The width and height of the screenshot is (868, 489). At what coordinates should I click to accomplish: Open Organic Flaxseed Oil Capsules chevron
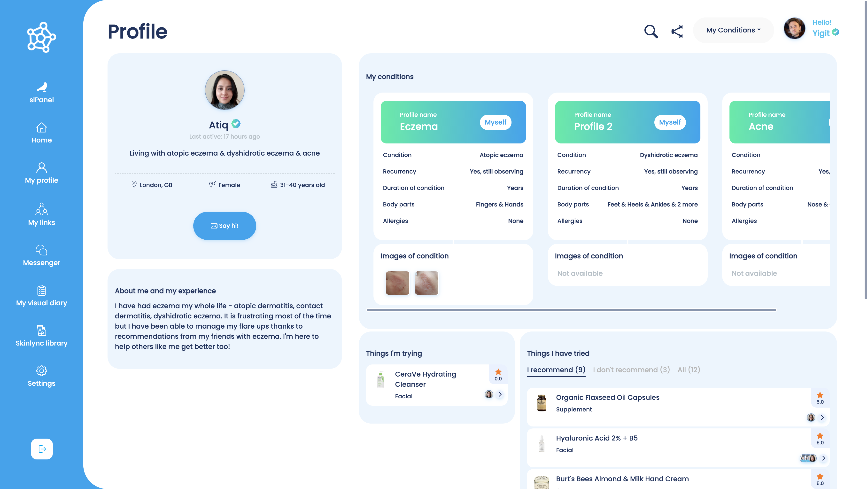tap(822, 418)
